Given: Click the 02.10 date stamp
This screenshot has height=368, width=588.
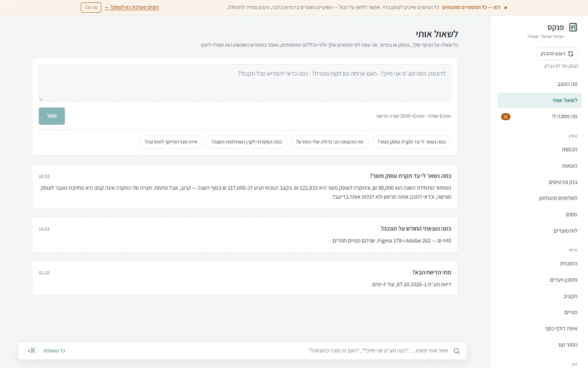Looking at the screenshot, I should [x=44, y=273].
